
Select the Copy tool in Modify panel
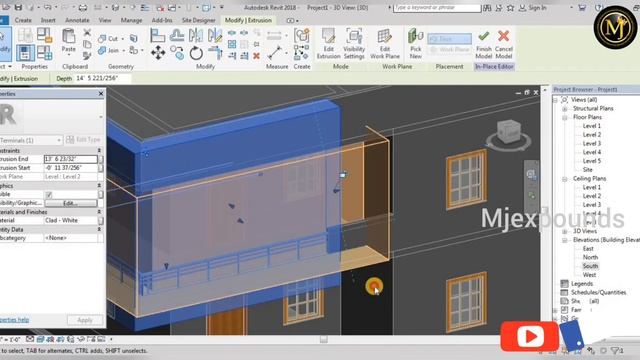(177, 53)
